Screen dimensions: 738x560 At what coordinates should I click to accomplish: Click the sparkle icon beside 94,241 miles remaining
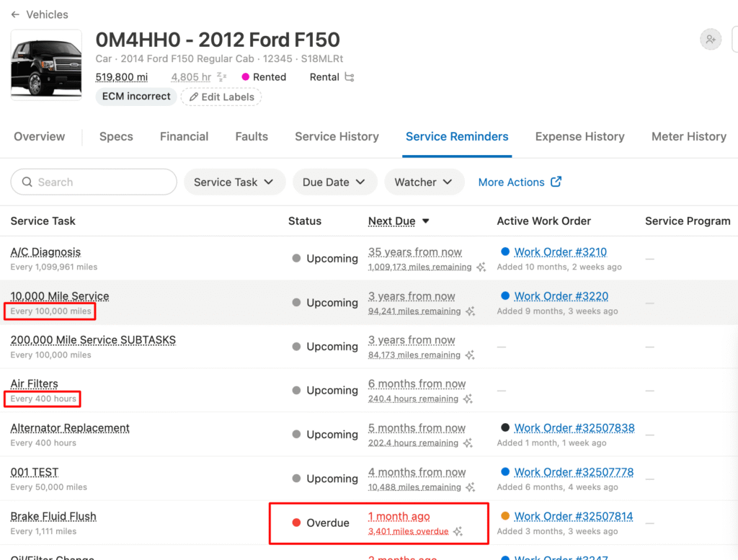pos(470,311)
